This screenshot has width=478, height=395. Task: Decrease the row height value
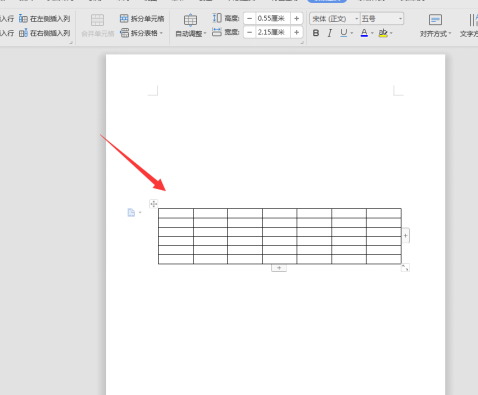(x=250, y=18)
